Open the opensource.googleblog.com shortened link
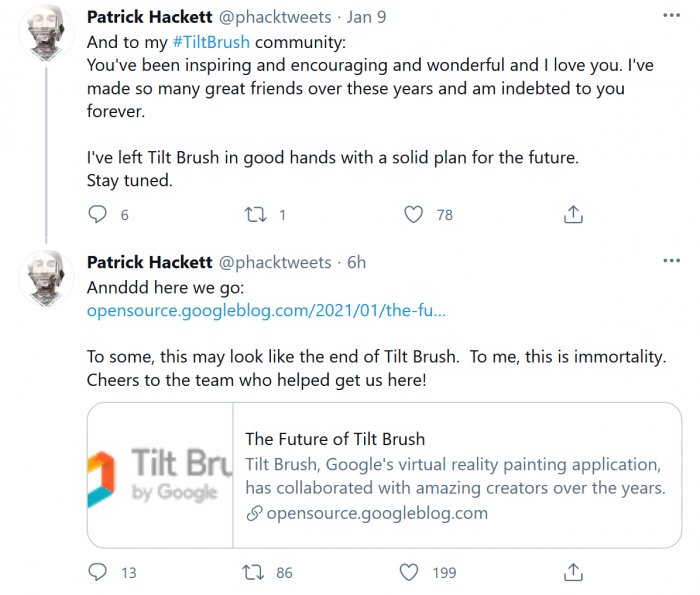This screenshot has width=700, height=595. (266, 310)
